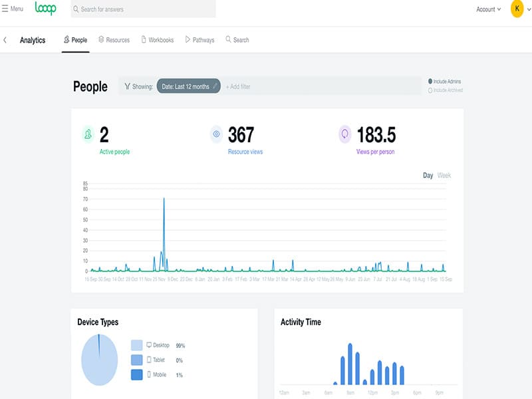
Task: Enable the Include Admins option
Action: (x=430, y=81)
